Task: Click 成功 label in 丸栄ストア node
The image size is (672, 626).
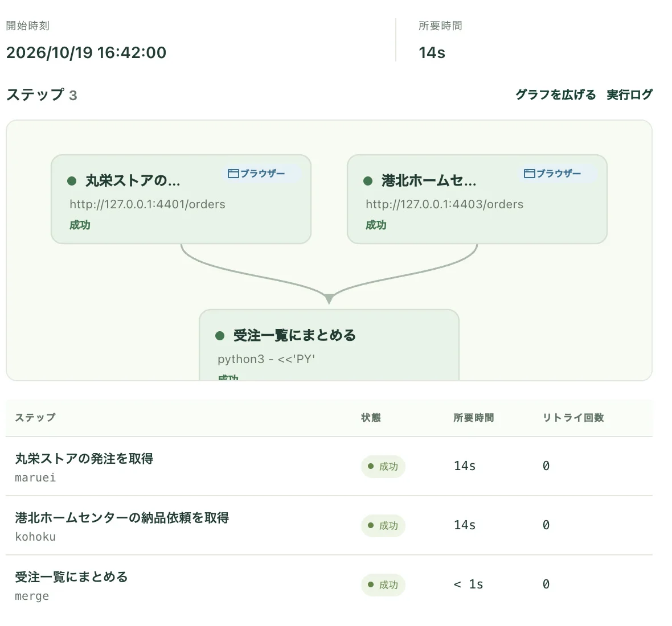Action: tap(80, 225)
